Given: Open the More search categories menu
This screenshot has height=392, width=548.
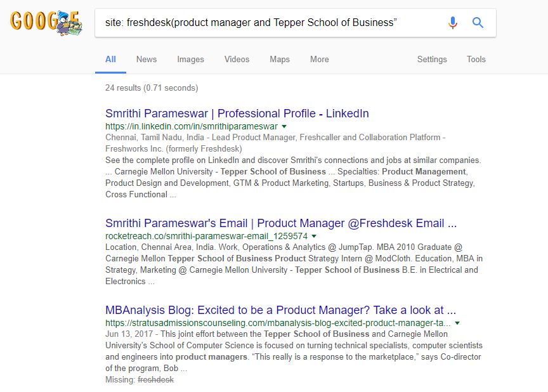Looking at the screenshot, I should tap(320, 60).
